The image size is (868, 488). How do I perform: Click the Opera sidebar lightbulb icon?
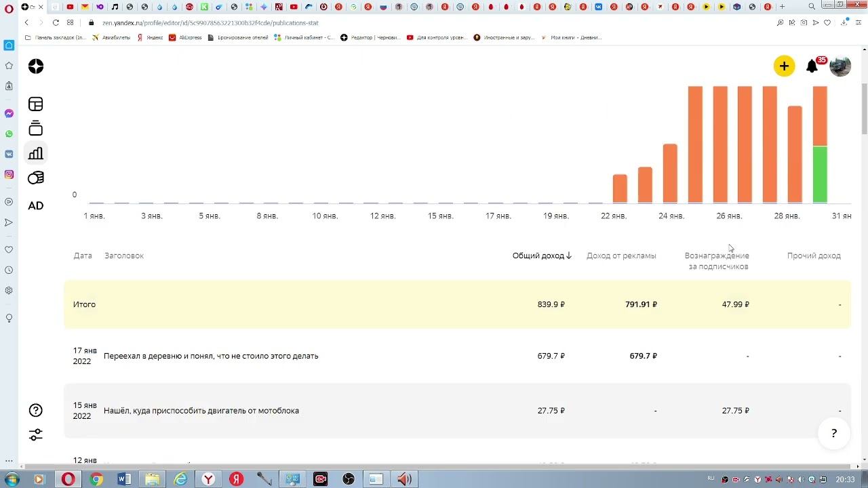point(9,318)
